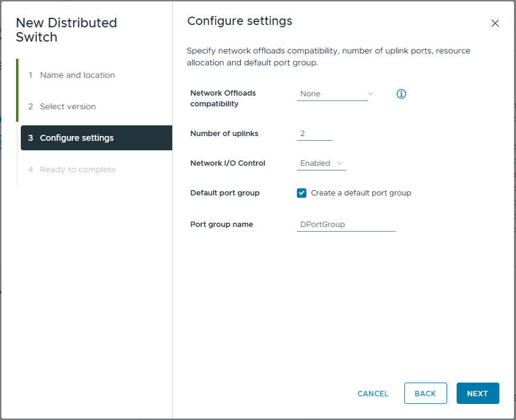Click the Configure settings heading
The image size is (516, 420).
click(239, 21)
